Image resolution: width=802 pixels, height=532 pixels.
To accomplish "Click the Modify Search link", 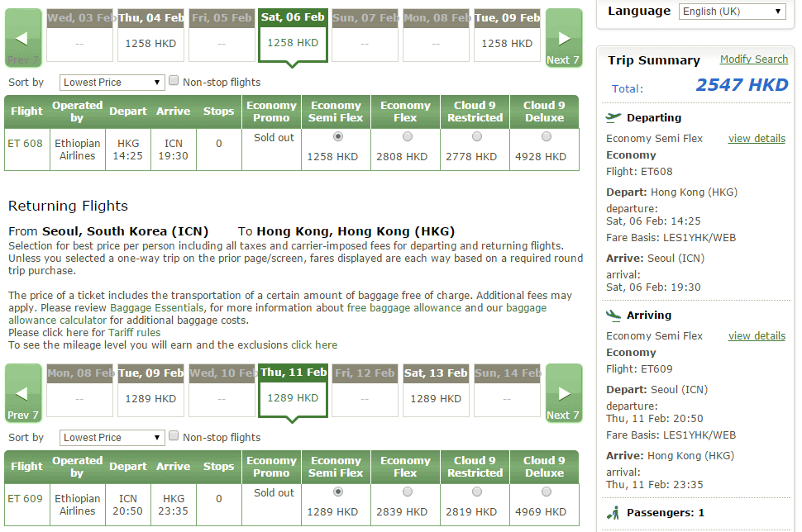I will tap(753, 59).
